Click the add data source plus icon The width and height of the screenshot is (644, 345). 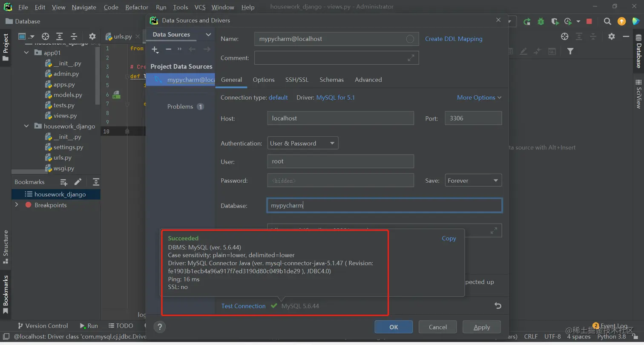155,49
